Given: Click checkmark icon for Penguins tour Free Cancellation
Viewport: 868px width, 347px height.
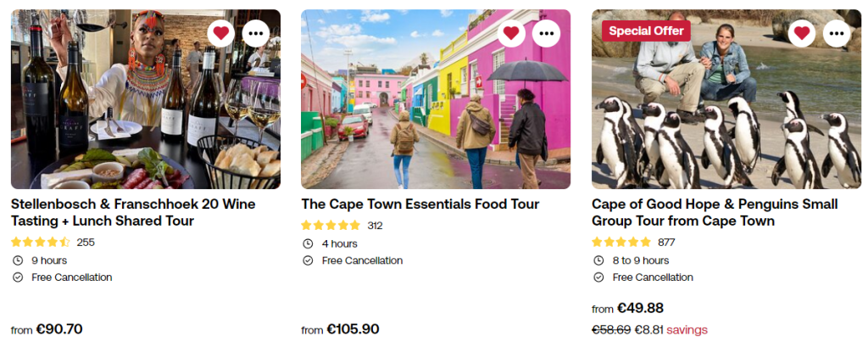Looking at the screenshot, I should [x=598, y=277].
